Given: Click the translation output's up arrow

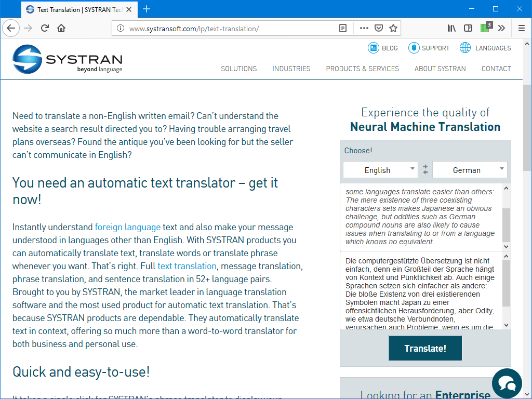Looking at the screenshot, I should point(506,257).
